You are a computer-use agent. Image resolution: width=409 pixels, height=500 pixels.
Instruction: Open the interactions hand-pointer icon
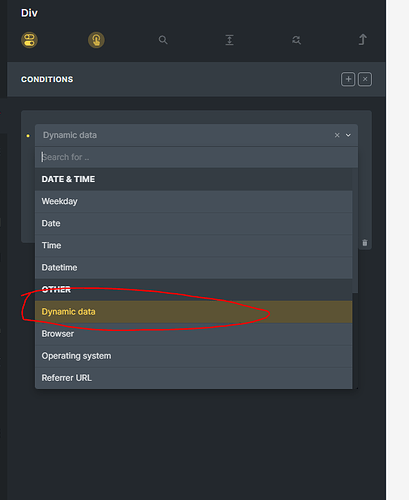pos(96,40)
